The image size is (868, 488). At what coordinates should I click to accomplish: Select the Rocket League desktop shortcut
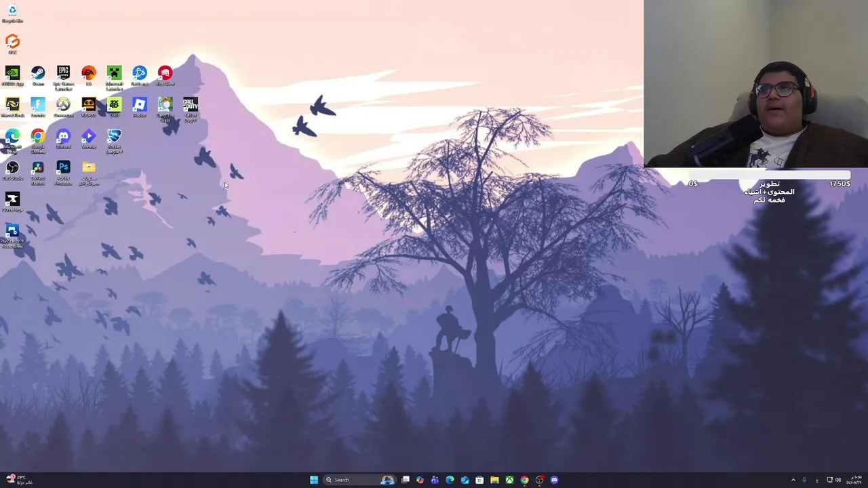click(114, 141)
